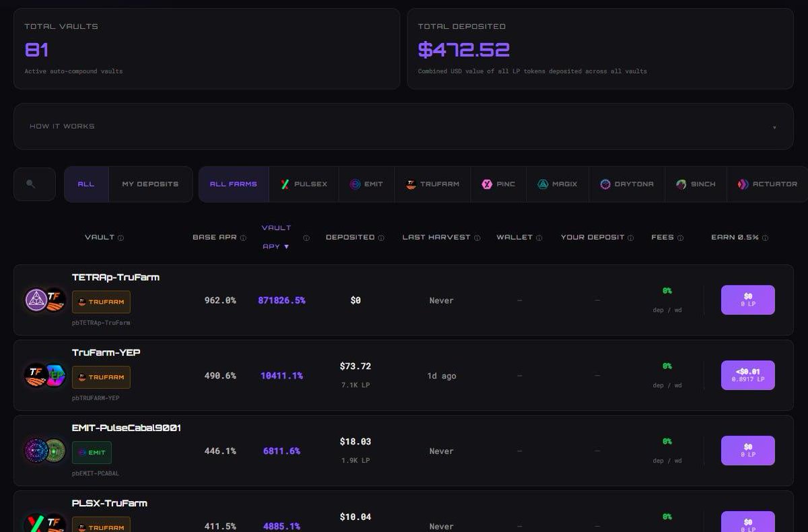
Task: Click the teal Magix triangle icon
Action: [543, 184]
